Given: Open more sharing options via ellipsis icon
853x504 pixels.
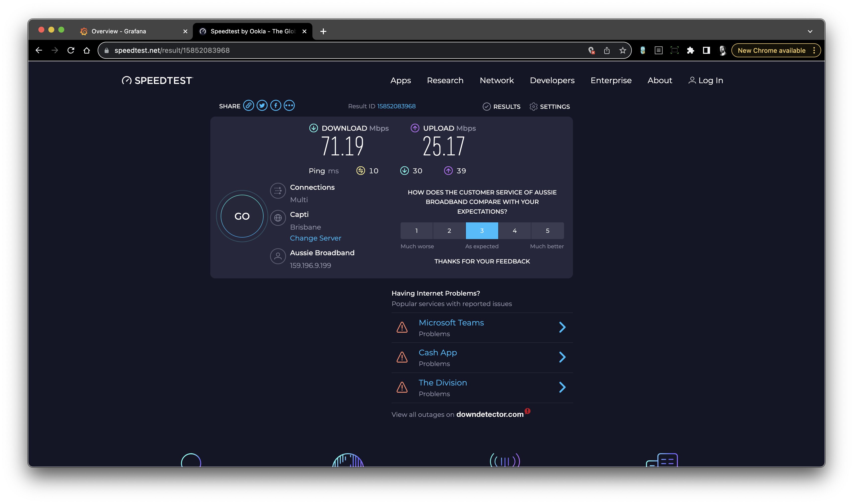Looking at the screenshot, I should coord(289,106).
